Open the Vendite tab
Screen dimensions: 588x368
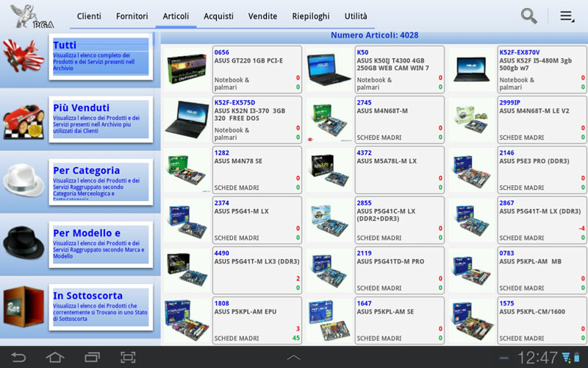[x=262, y=16]
